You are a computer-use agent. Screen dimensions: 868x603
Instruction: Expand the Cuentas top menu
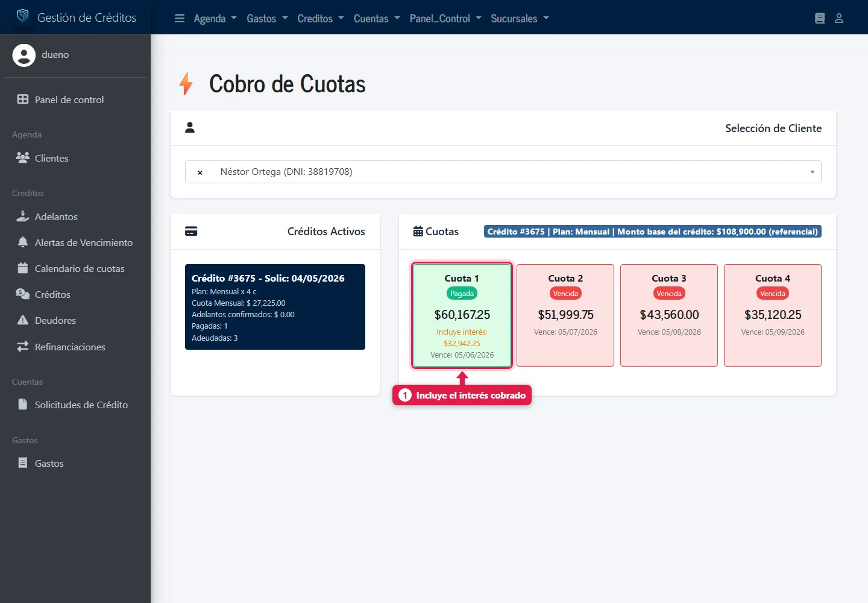pos(377,19)
